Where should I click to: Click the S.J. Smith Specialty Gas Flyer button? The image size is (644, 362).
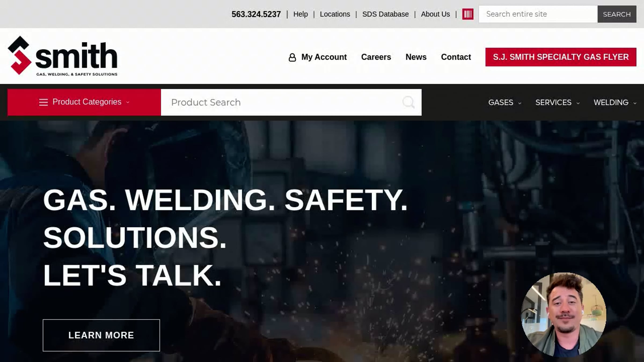pyautogui.click(x=561, y=57)
